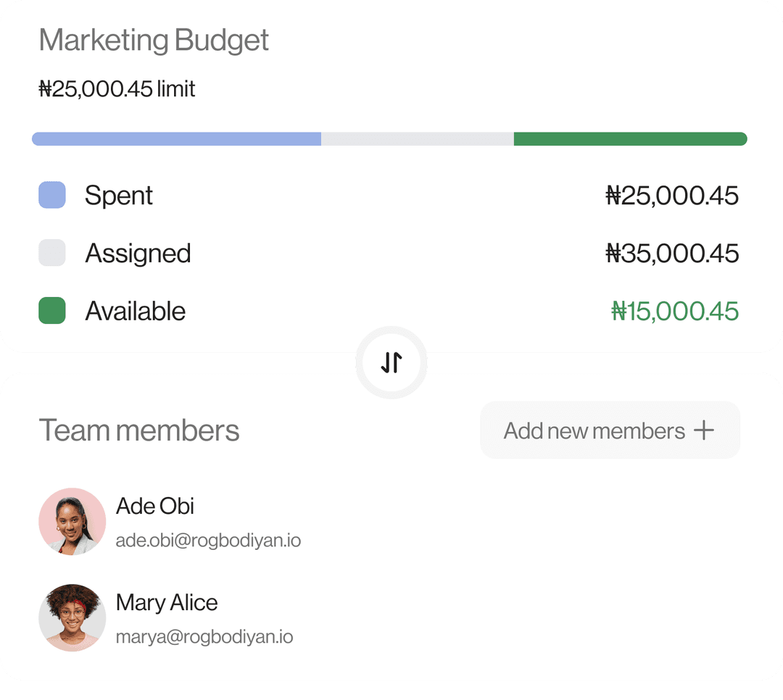783x700 pixels.
Task: Switch to the Team members panel
Action: (140, 430)
